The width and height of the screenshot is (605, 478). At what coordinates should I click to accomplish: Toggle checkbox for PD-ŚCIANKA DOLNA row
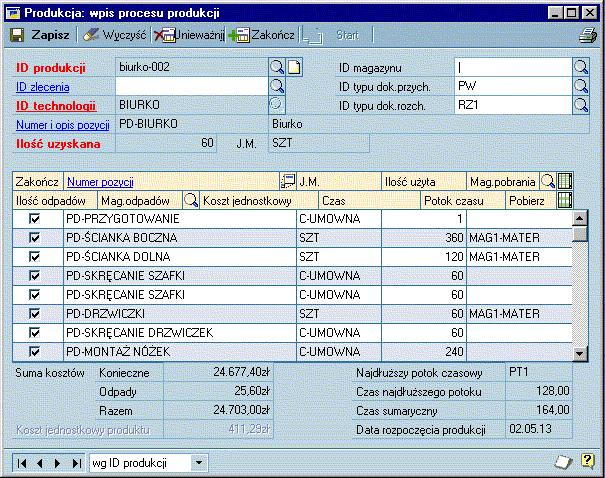34,257
